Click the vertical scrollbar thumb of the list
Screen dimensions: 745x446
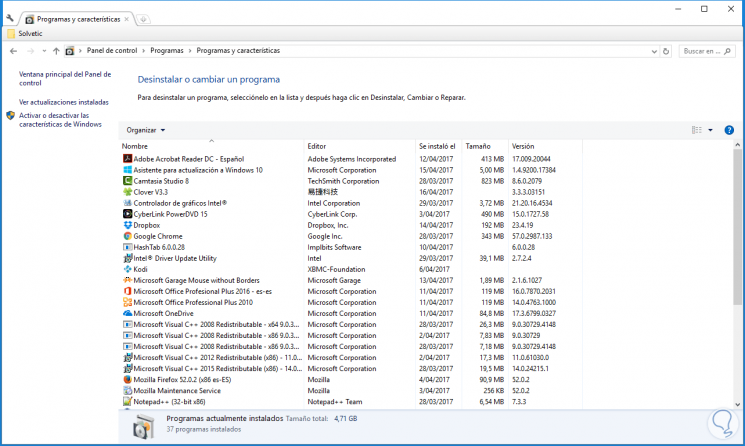coord(737,227)
